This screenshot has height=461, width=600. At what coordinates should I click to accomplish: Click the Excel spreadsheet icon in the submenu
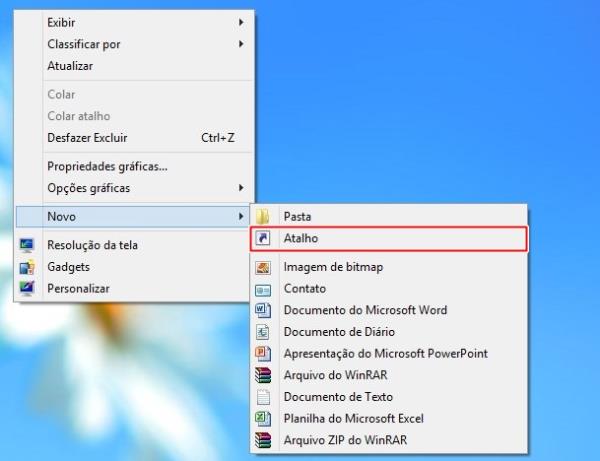pyautogui.click(x=263, y=419)
